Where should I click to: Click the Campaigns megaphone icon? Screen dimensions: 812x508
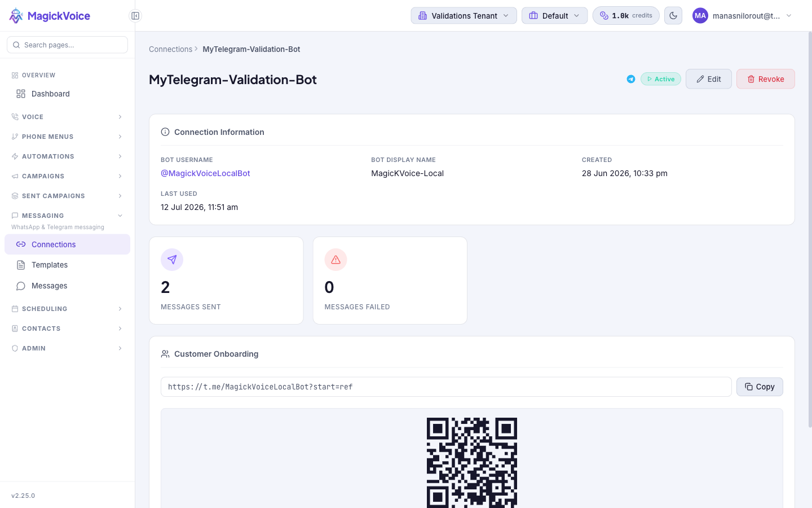click(x=15, y=176)
